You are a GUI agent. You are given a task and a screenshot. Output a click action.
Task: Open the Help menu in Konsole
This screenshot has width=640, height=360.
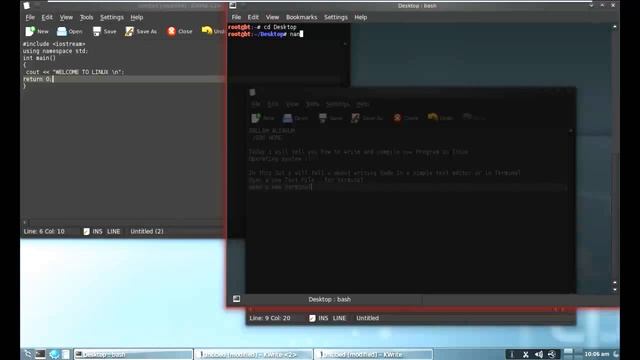tap(360, 17)
